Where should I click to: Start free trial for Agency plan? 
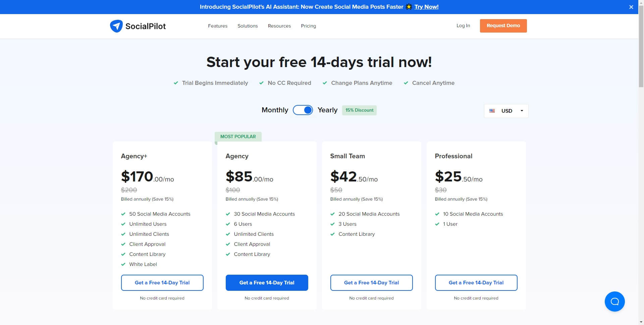(x=267, y=283)
